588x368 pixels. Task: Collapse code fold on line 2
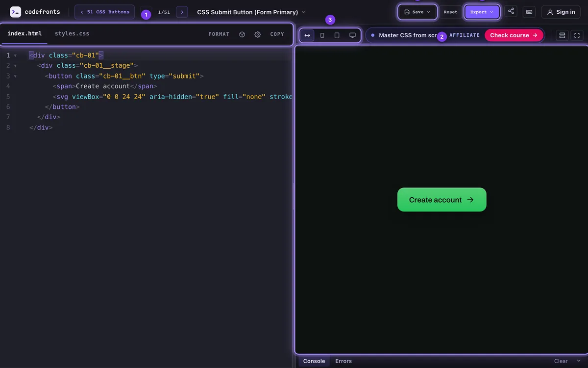(15, 66)
